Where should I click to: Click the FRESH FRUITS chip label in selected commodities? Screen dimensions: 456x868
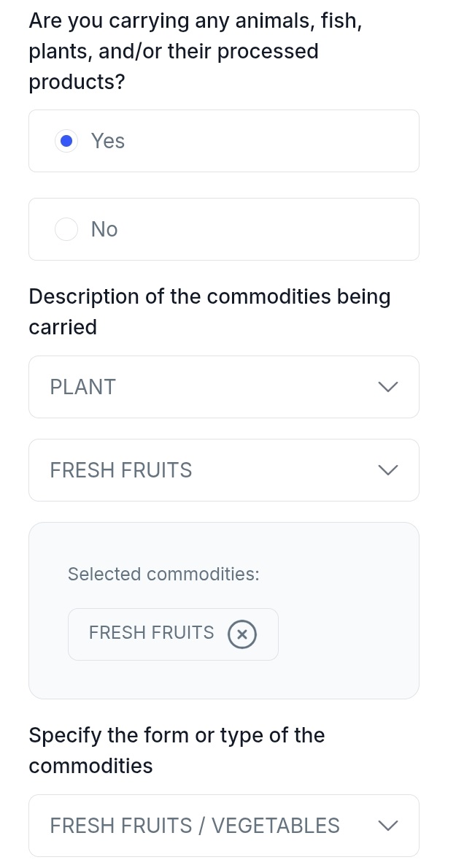151,633
